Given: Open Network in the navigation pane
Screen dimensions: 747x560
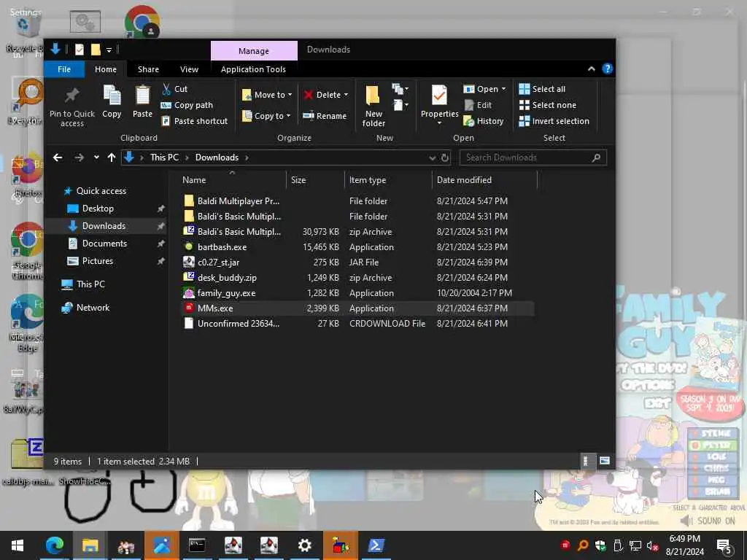Looking at the screenshot, I should click(93, 308).
